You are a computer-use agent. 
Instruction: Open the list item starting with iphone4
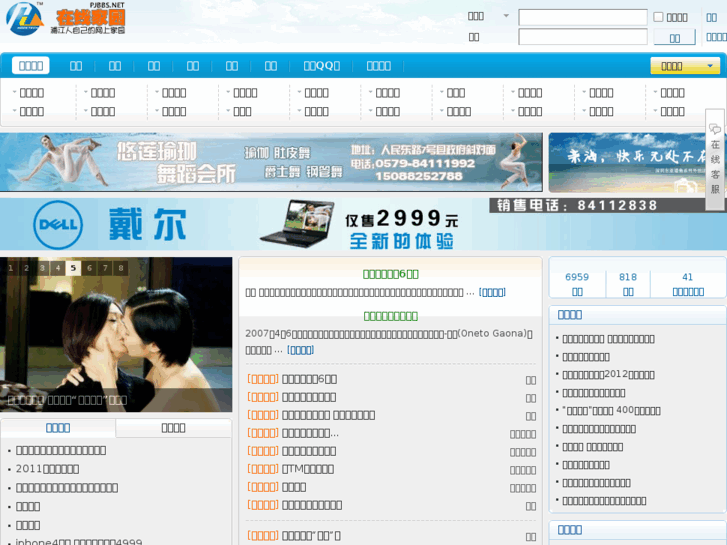pyautogui.click(x=79, y=541)
